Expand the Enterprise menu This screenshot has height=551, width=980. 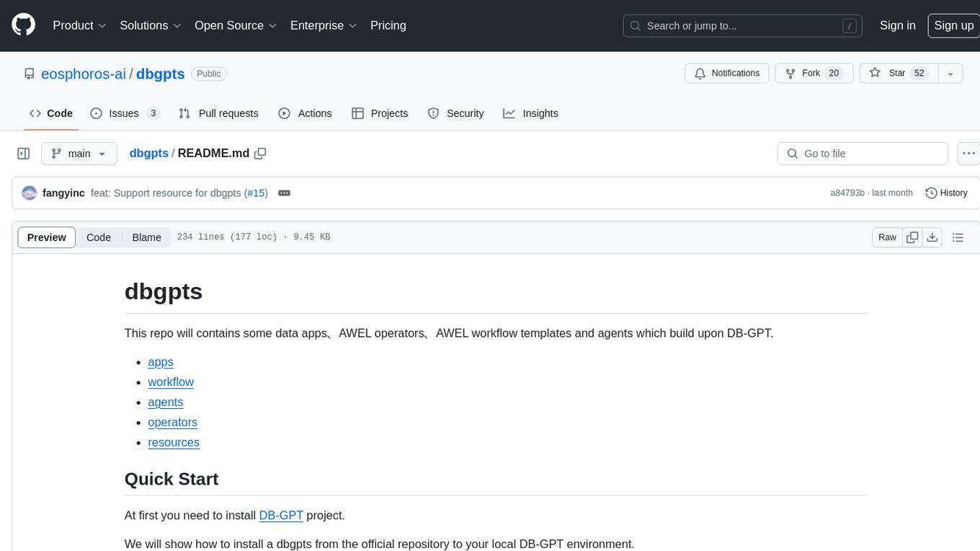tap(324, 25)
